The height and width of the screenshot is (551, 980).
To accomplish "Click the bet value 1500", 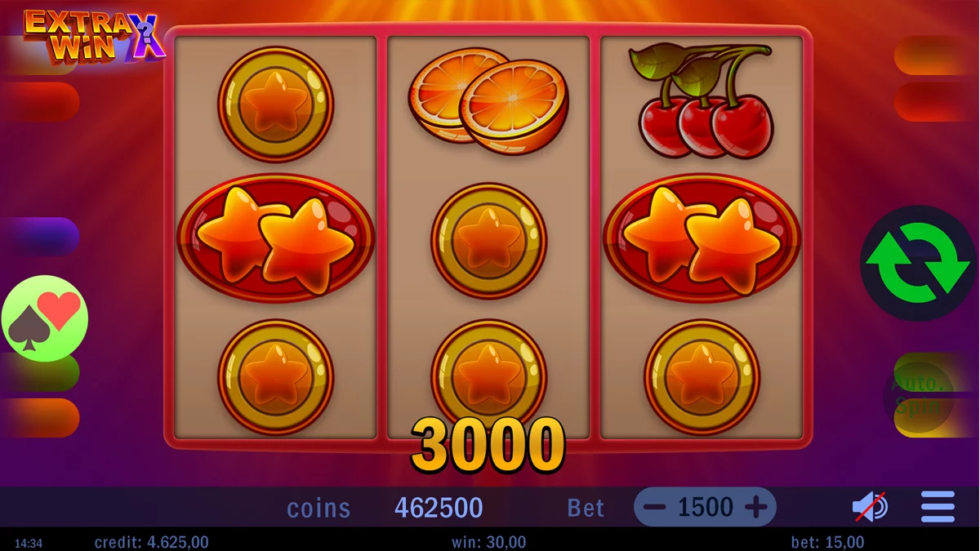I will pos(706,507).
